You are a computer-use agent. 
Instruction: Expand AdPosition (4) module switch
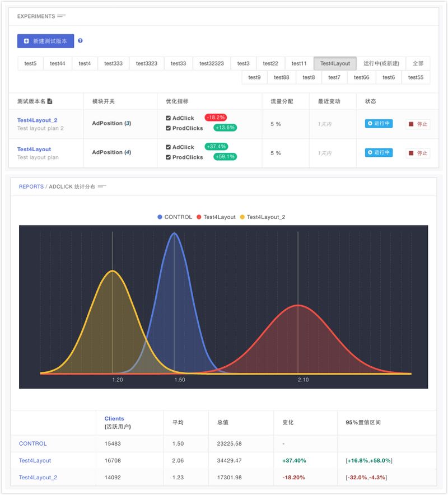[111, 152]
